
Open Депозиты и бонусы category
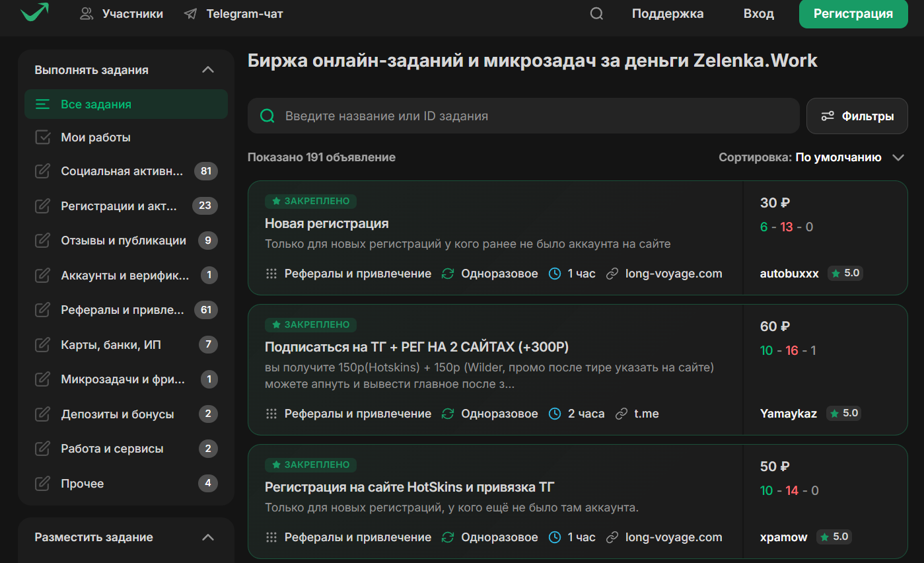point(126,414)
